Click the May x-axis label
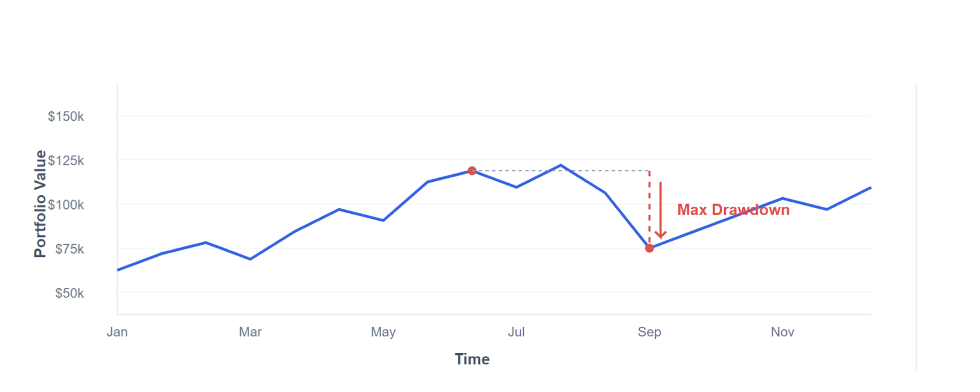The image size is (980, 392). (383, 332)
